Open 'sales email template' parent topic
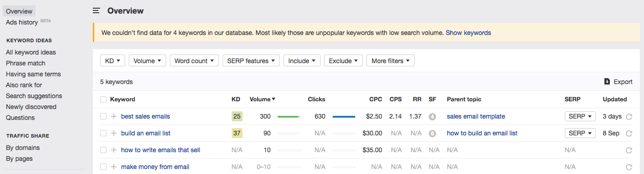 [x=476, y=116]
